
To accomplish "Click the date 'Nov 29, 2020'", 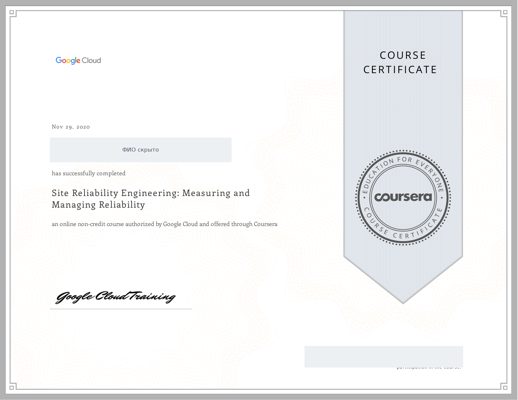I will coord(71,127).
